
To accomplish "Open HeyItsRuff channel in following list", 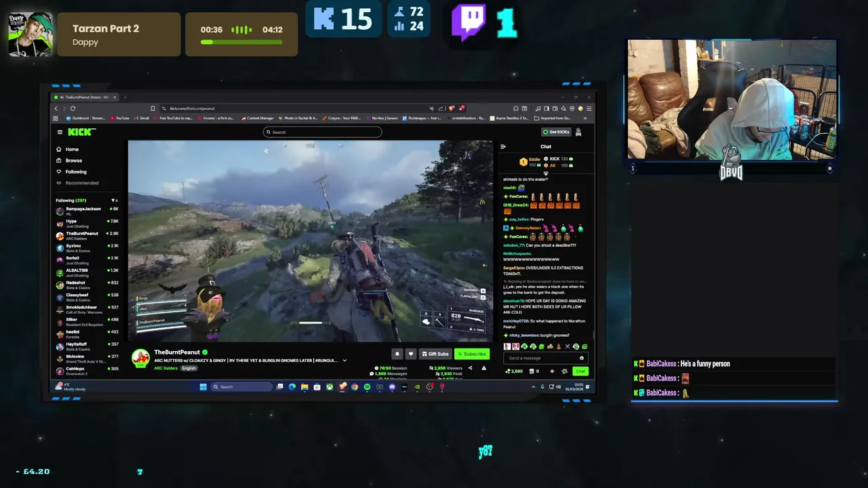I will tap(87, 346).
